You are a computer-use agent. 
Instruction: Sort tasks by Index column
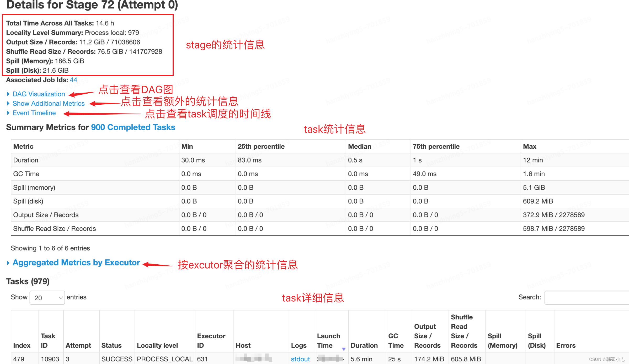[x=22, y=345]
